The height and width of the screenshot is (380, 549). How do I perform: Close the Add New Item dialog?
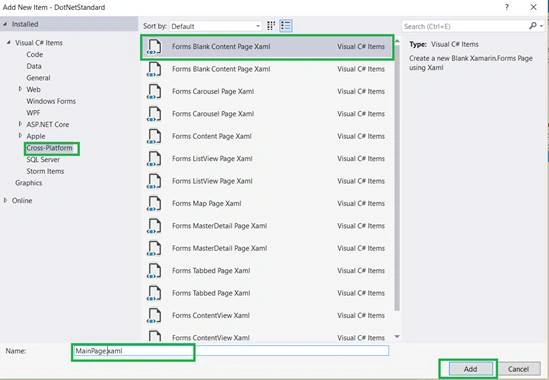(x=533, y=7)
